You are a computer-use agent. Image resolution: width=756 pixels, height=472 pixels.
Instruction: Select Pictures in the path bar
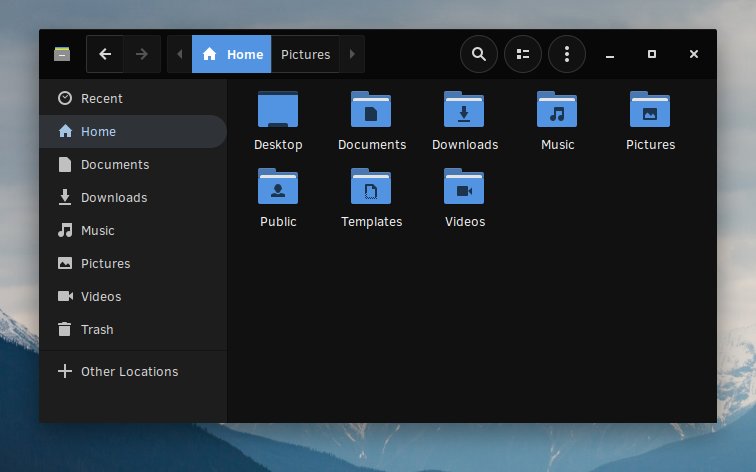(x=305, y=54)
